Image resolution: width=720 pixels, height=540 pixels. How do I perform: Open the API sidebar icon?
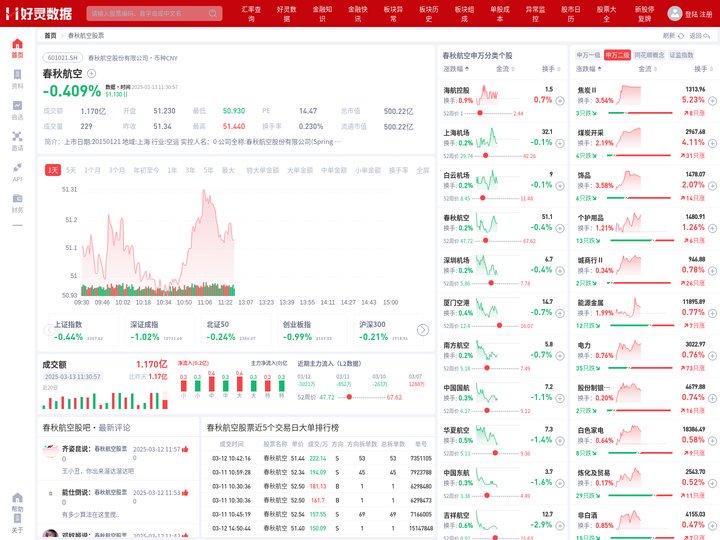[17, 167]
